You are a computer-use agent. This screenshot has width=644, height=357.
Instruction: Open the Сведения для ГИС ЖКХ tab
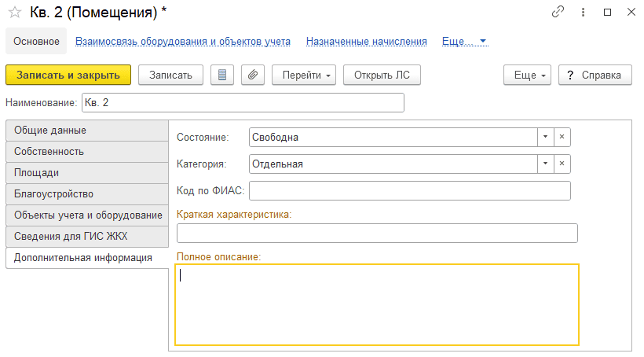[x=87, y=236]
